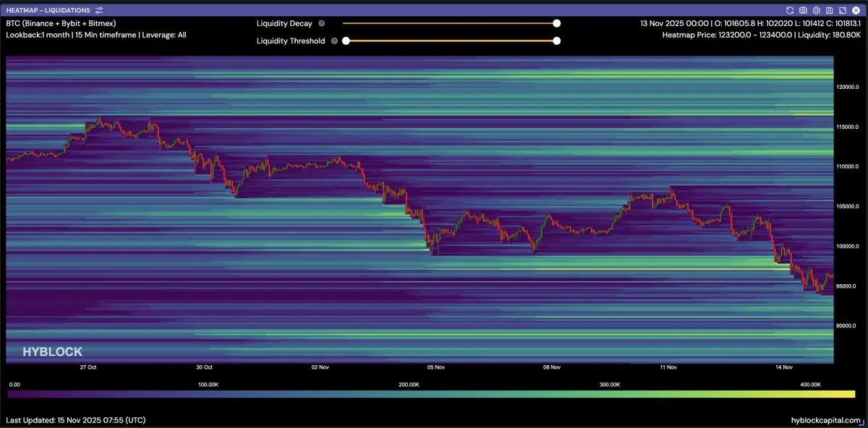Open the heatmap filter settings icon
868x428 pixels.
pyautogui.click(x=99, y=11)
